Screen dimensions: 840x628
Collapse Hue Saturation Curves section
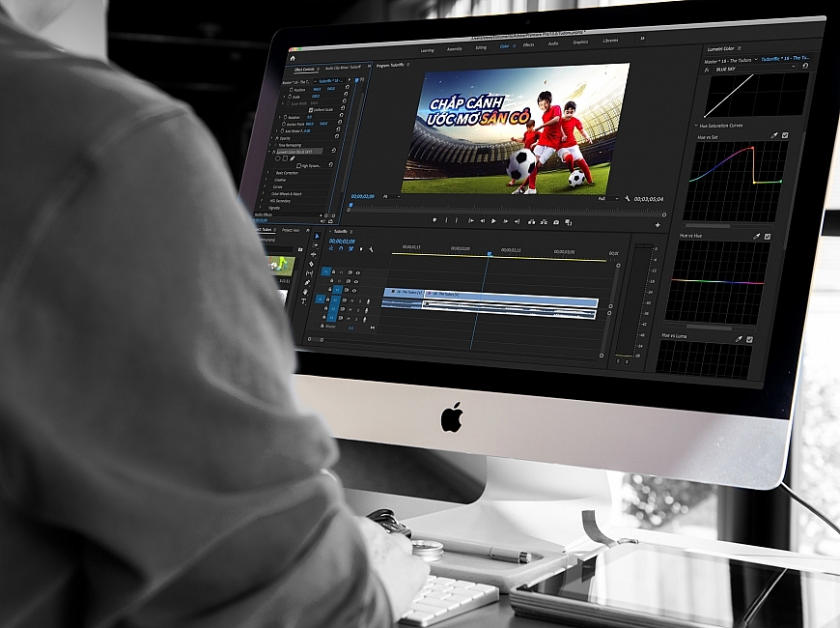[696, 126]
